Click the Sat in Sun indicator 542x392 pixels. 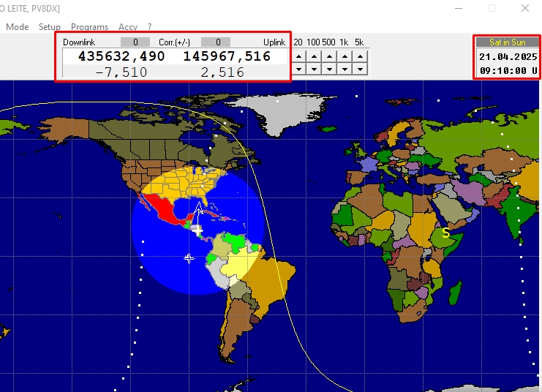tap(507, 42)
